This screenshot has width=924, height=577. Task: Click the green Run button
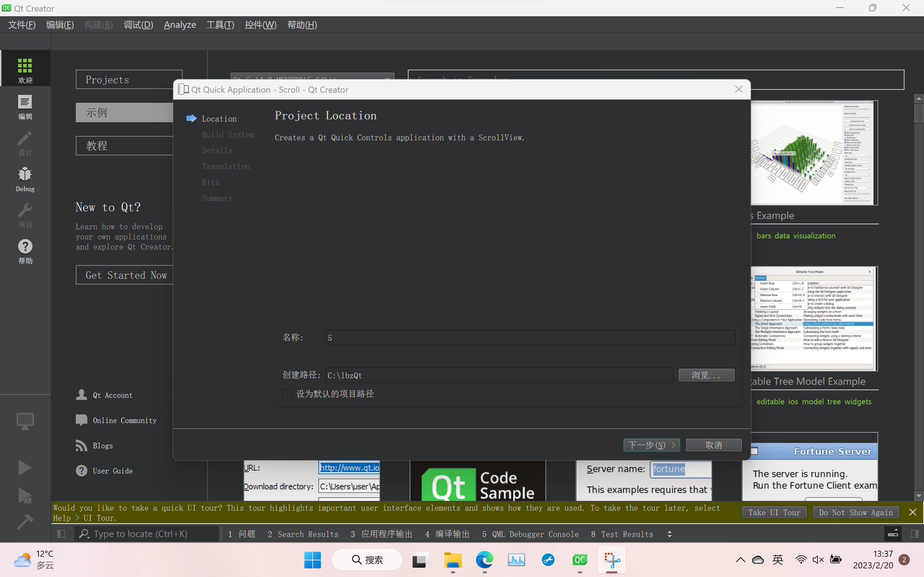click(25, 467)
